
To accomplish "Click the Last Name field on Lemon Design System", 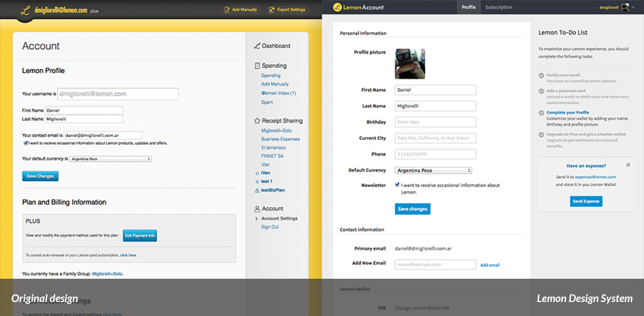I will coord(435,106).
